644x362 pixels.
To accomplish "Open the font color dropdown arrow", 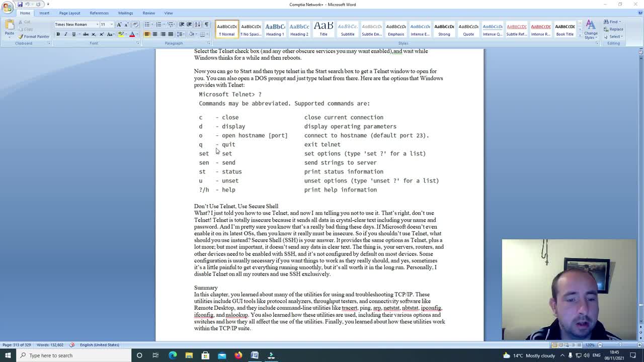I will [x=137, y=34].
